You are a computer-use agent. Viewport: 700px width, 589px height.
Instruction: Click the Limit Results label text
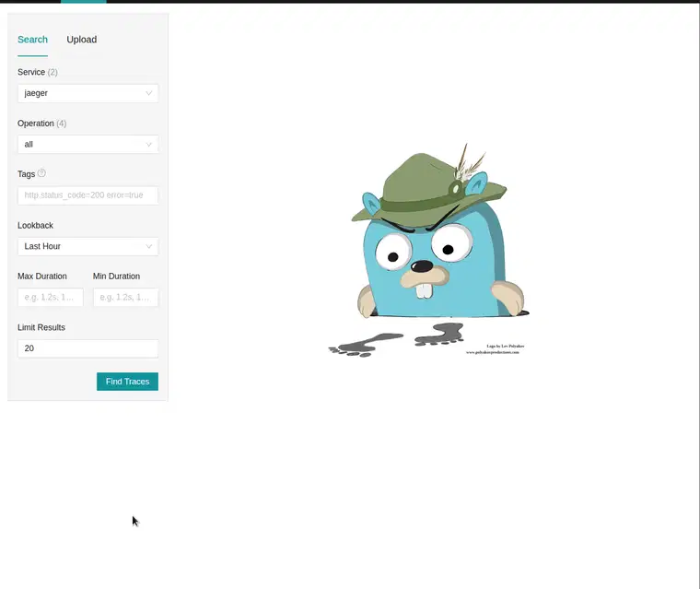pos(41,327)
